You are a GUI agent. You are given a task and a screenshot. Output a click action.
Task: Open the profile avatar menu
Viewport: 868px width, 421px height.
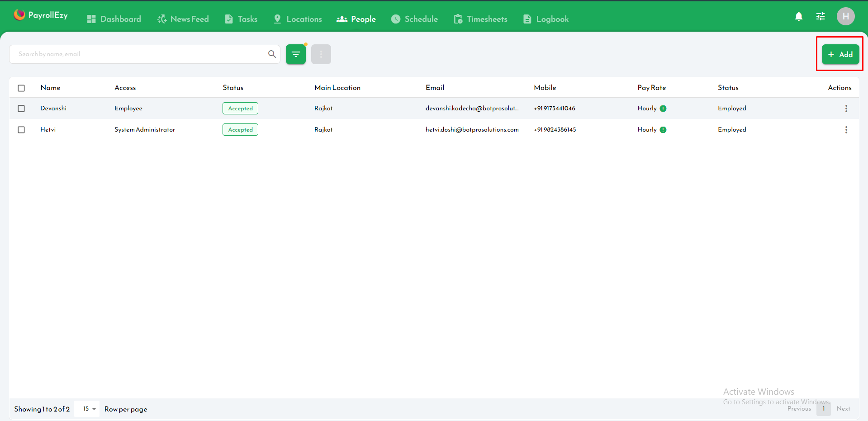846,16
